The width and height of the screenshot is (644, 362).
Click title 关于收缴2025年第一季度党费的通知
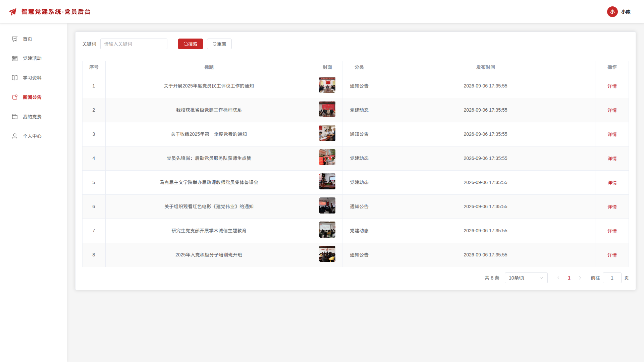coord(209,134)
